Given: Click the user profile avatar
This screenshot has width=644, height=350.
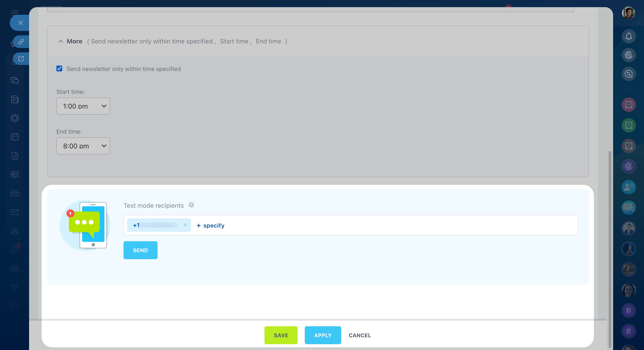Looking at the screenshot, I should (628, 13).
